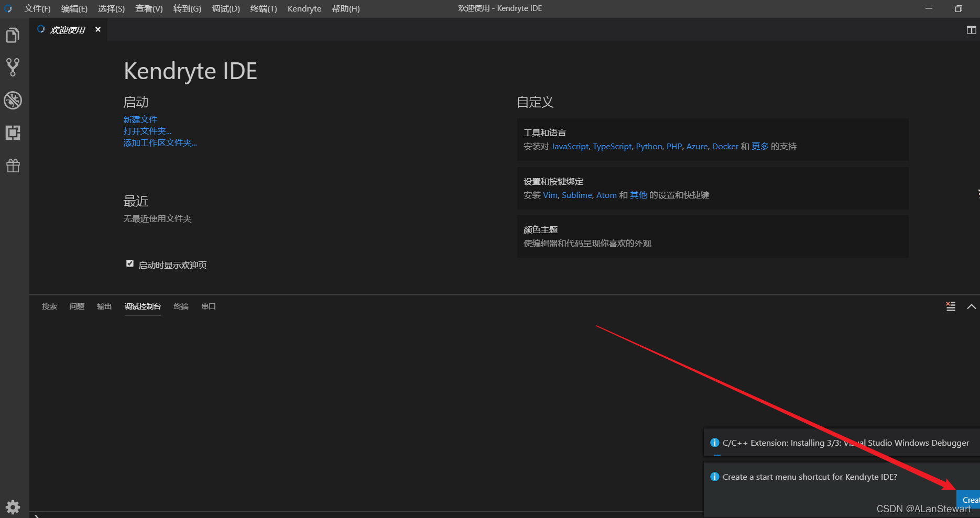Click the info icon on C/C++ notification
This screenshot has width=980, height=518.
[x=714, y=443]
